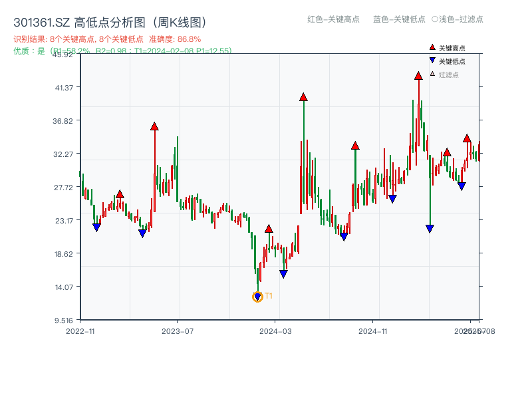Click the red high marker above the 2024-03 area
This screenshot has height=399, width=532.
(x=268, y=227)
